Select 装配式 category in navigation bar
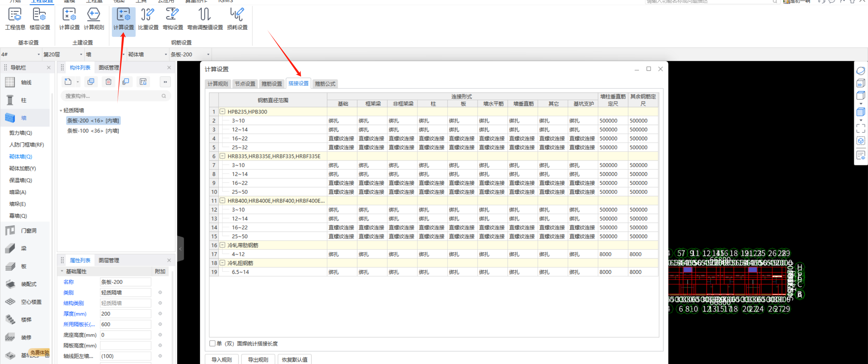The image size is (868, 364). (x=25, y=284)
